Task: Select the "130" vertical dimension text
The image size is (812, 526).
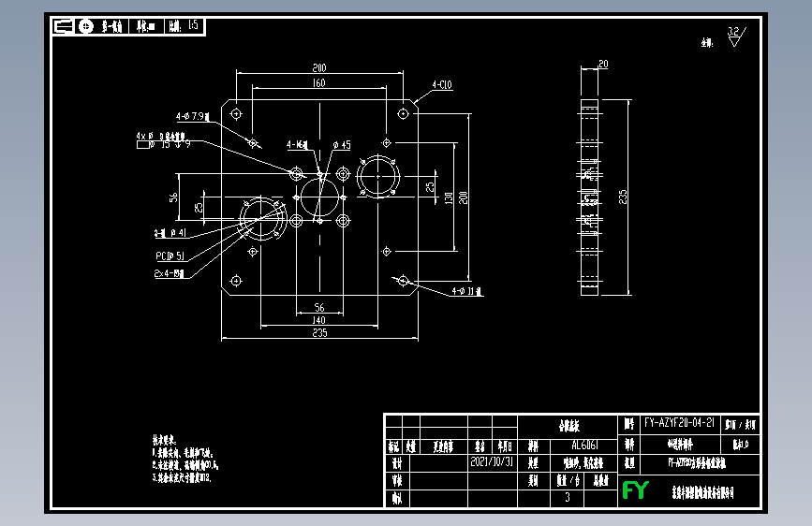Action: [x=449, y=197]
